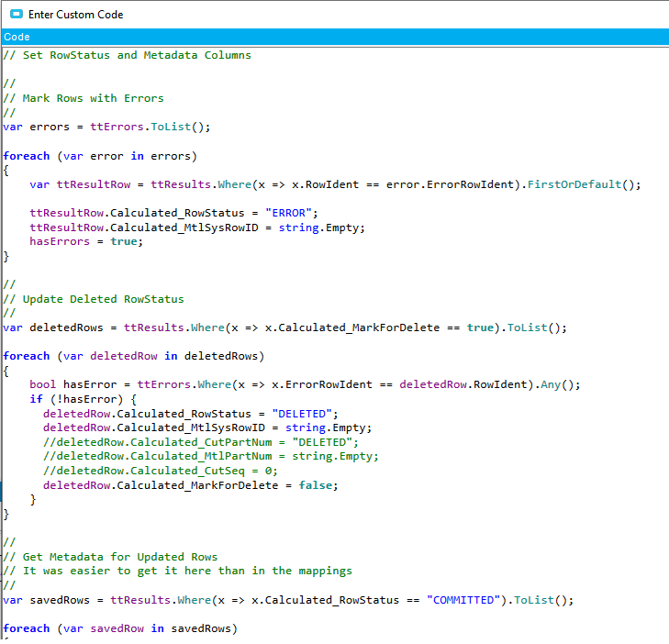This screenshot has height=644, width=669.
Task: Click the string "DELETED" in the deletedRow.Calculated_RowStatus line
Action: click(x=302, y=414)
